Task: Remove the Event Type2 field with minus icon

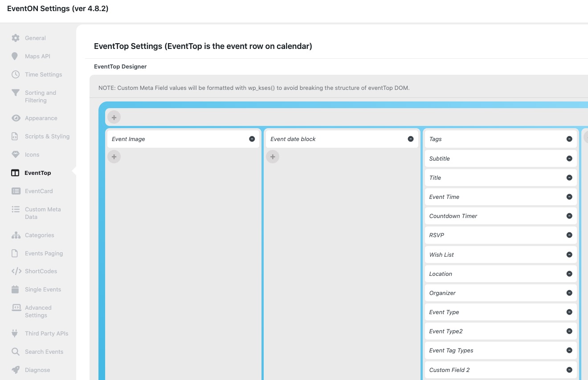Action: pos(569,331)
